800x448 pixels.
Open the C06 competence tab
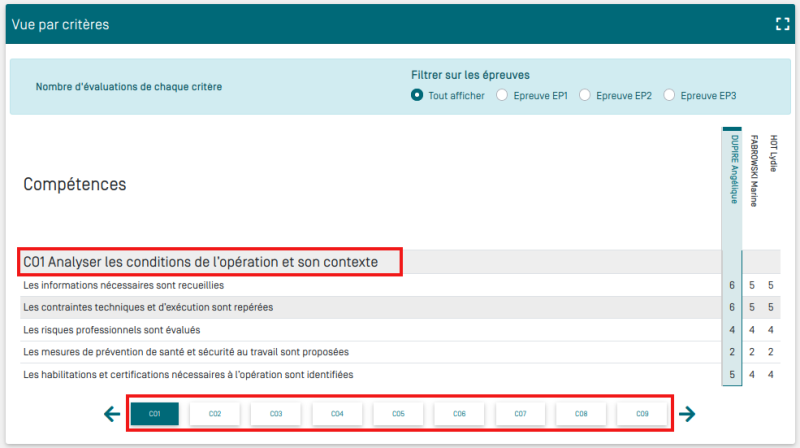pos(459,414)
